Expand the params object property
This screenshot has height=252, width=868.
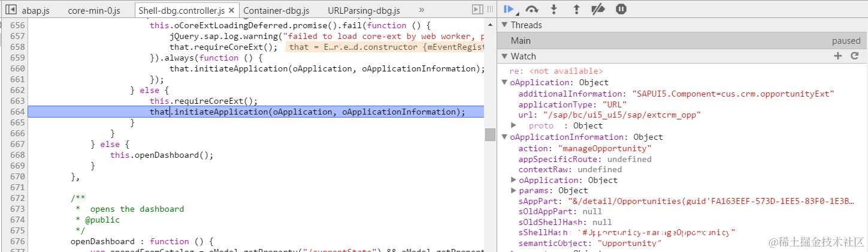coord(513,190)
